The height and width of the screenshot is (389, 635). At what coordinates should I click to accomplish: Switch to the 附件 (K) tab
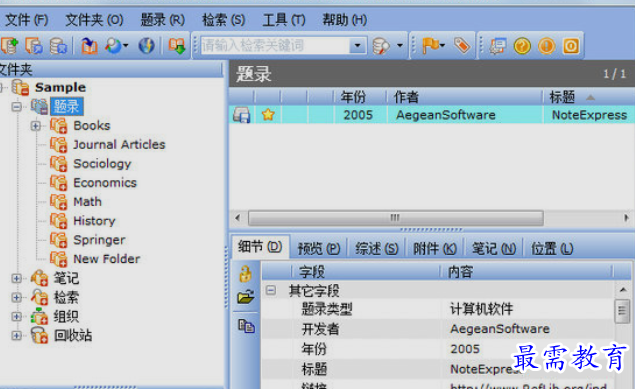(x=435, y=249)
